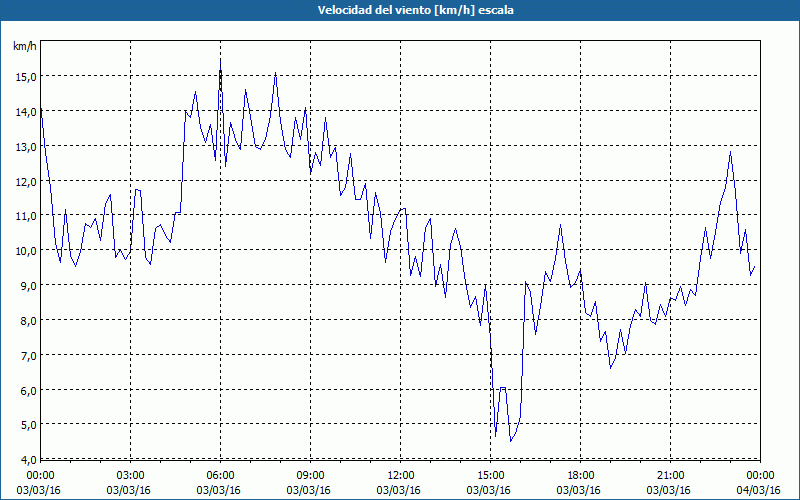This screenshot has width=800, height=500.
Task: Click the '9,0' y-axis label
Action: coord(28,286)
